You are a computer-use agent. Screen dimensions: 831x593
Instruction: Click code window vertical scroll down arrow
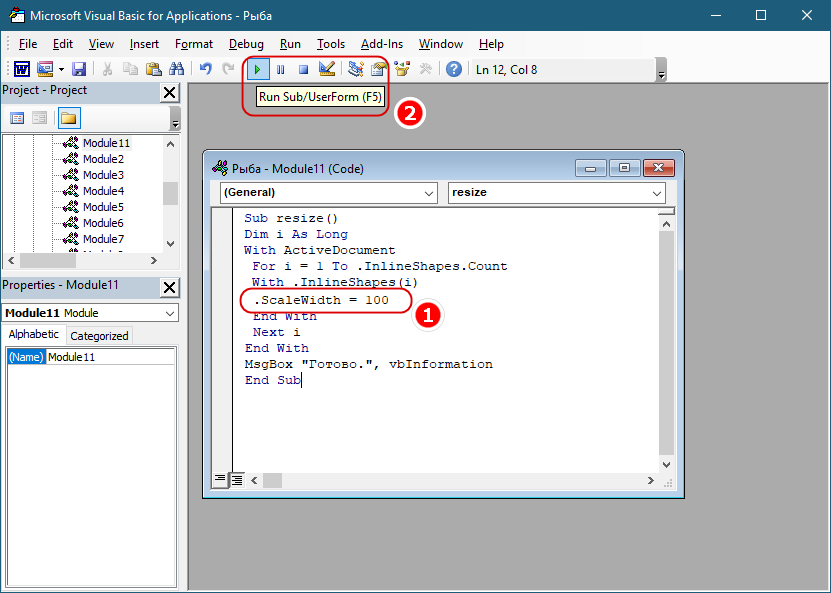pyautogui.click(x=667, y=465)
